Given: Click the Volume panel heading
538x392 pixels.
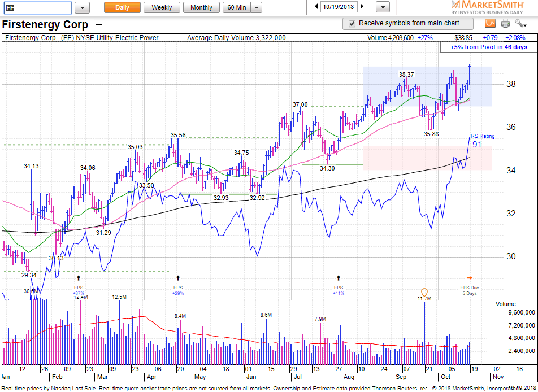Looking at the screenshot, I should (505, 304).
